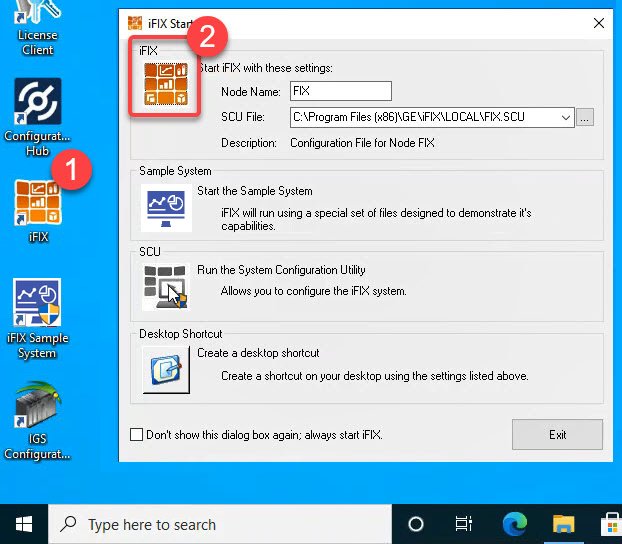Launch Microsoft Edge from the taskbar

pyautogui.click(x=514, y=524)
